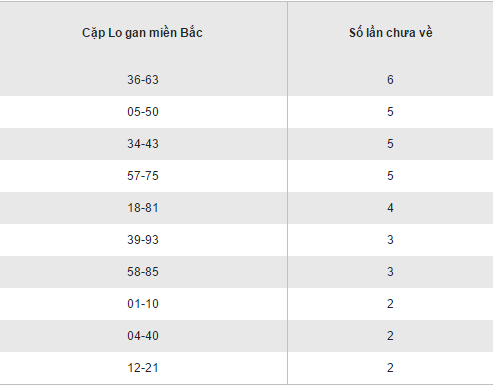The width and height of the screenshot is (494, 385).
Task: Click the count 5 beside 57-75
Action: pyautogui.click(x=390, y=176)
